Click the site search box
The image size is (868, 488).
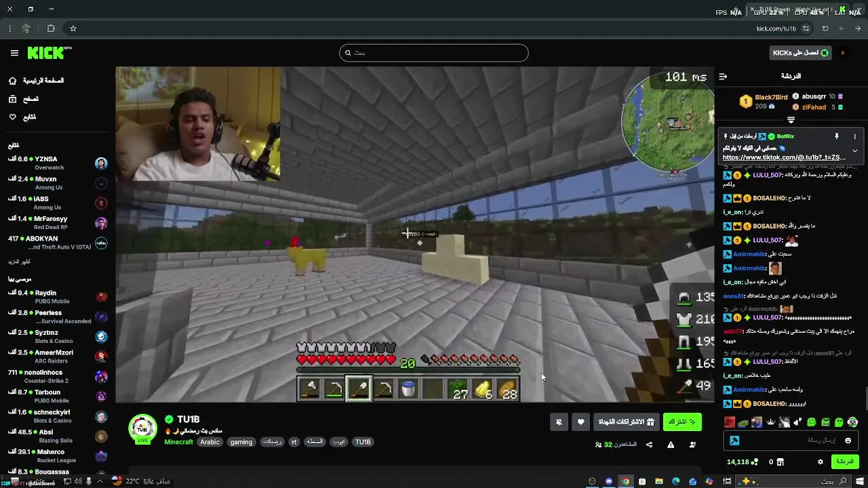[434, 53]
